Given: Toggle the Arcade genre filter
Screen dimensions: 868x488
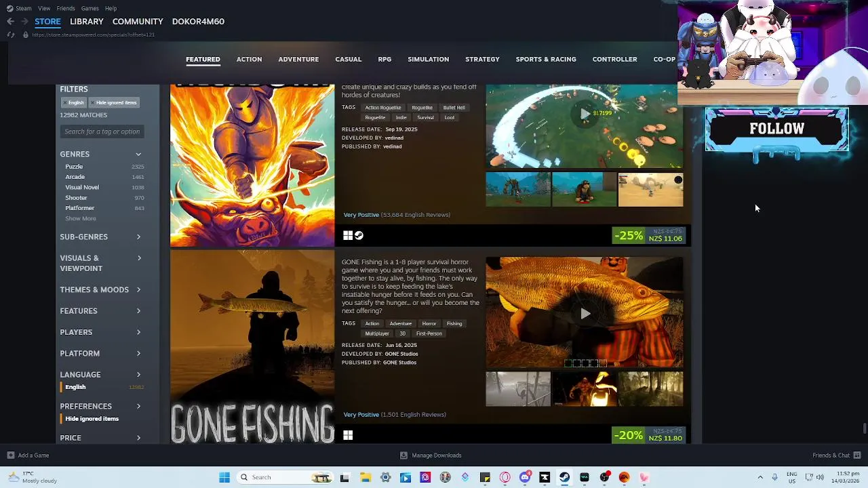Looking at the screenshot, I should point(104,177).
